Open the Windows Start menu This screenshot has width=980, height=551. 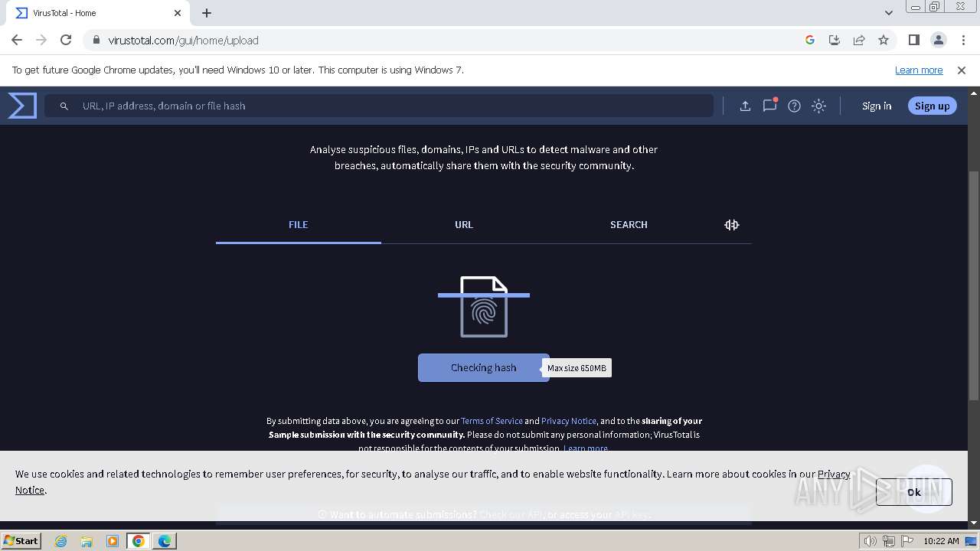pyautogui.click(x=21, y=540)
